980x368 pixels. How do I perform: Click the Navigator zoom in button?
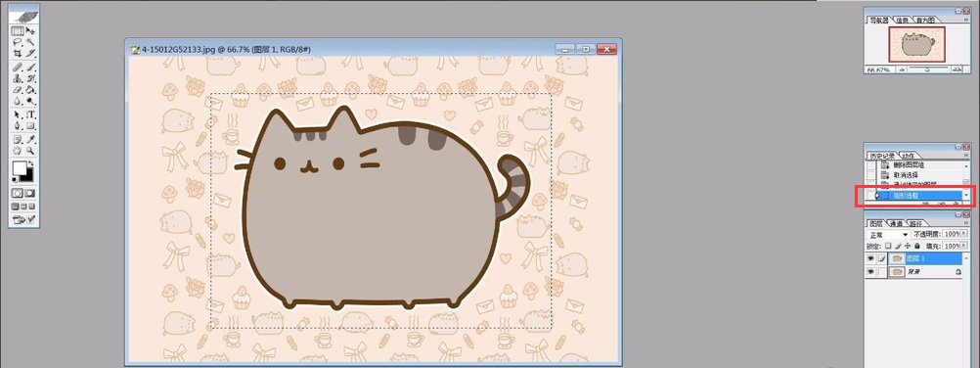pos(957,69)
